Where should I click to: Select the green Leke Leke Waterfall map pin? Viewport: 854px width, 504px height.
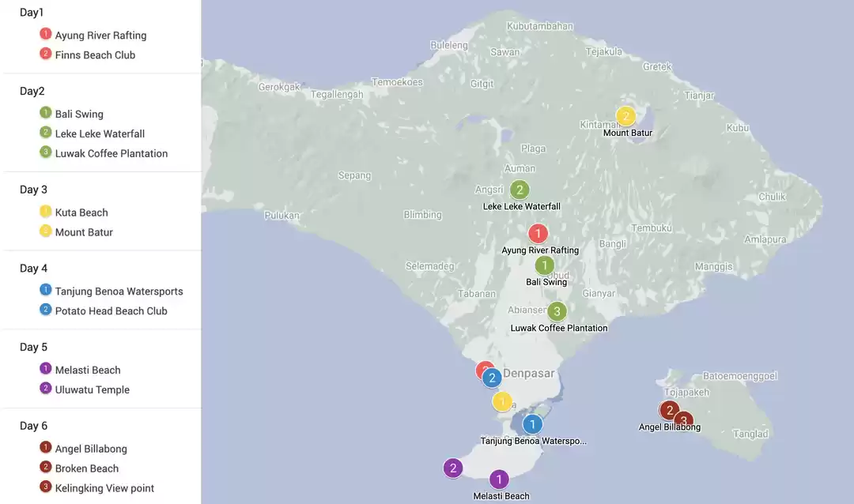click(x=520, y=190)
